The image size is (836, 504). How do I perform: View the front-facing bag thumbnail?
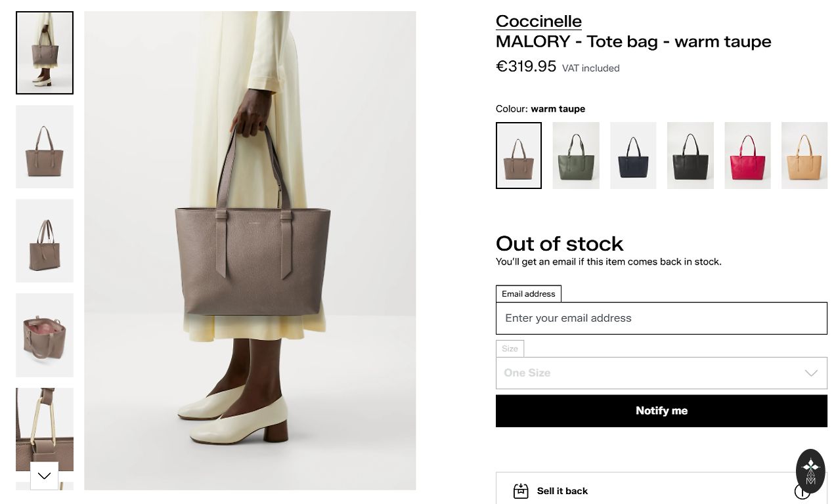(45, 147)
